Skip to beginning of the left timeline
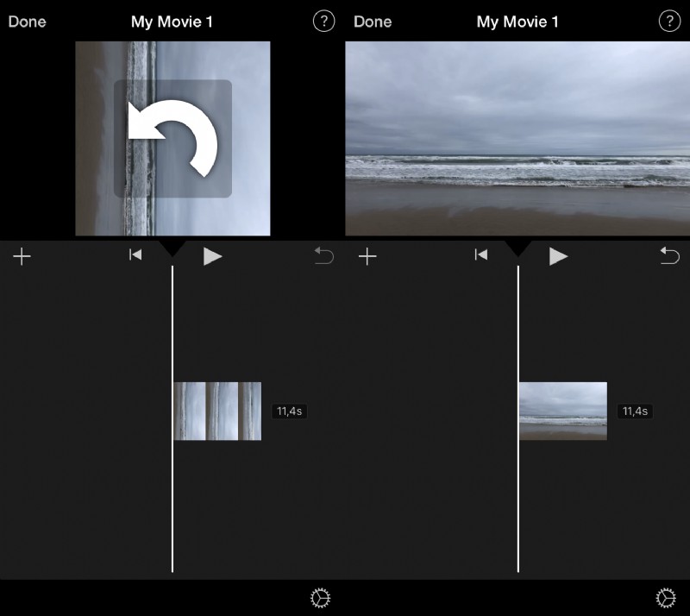This screenshot has height=616, width=690. click(135, 255)
